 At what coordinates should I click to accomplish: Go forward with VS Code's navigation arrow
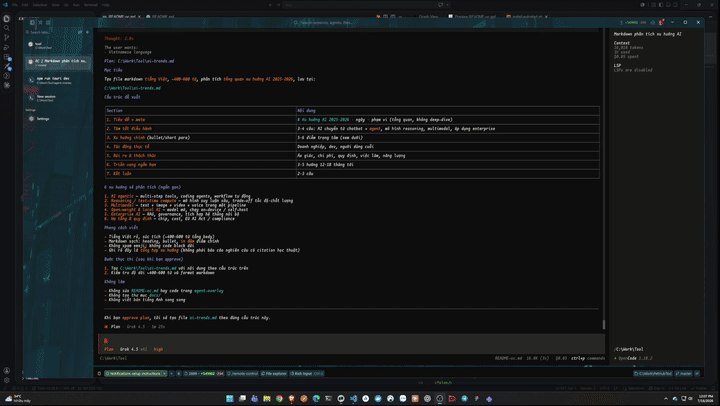click(x=278, y=5)
